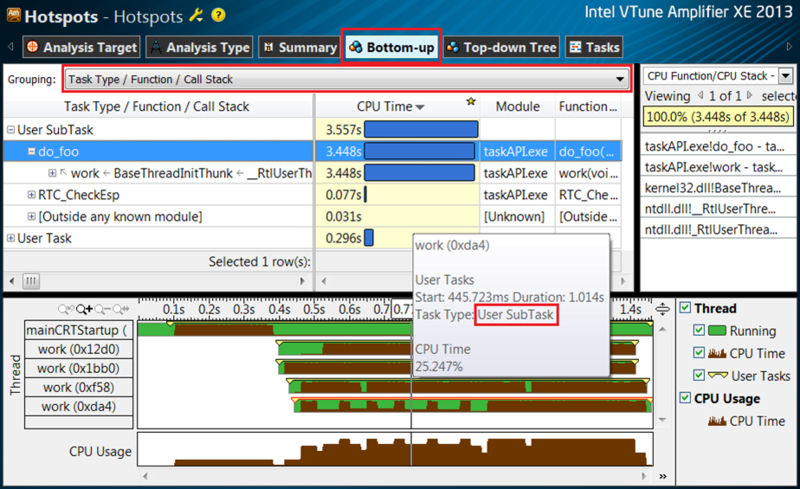Click 0.077s RTC_CheckEsp time cell
Screen dimensions: 800x489
(343, 195)
